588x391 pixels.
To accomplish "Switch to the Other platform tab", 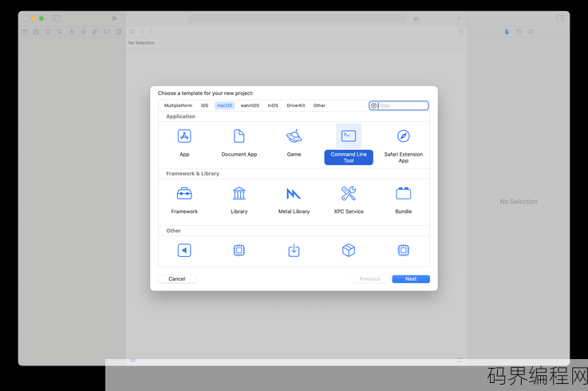I will [319, 105].
